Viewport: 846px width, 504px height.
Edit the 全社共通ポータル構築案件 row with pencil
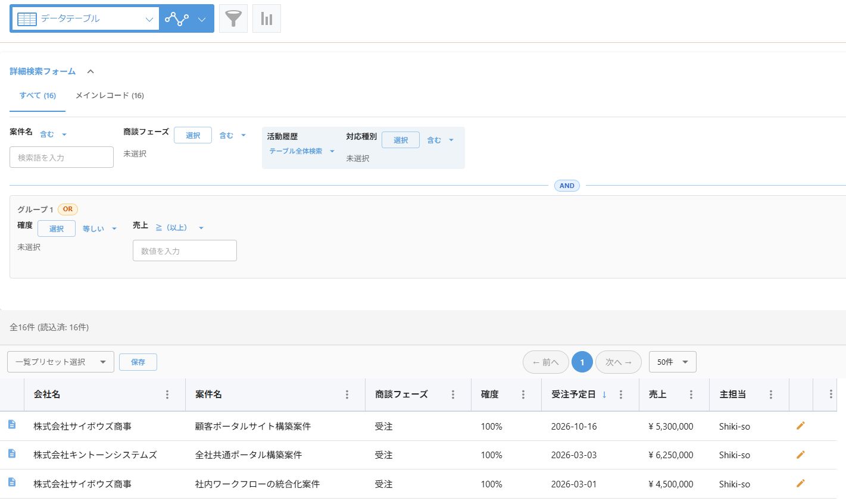tap(801, 455)
